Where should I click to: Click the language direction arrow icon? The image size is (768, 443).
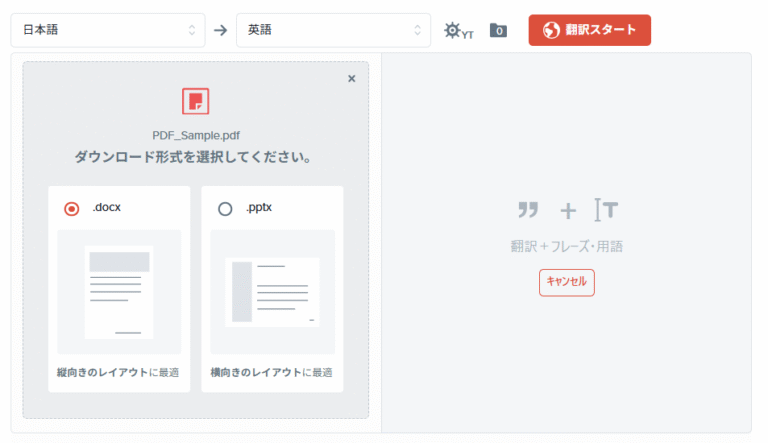[x=220, y=30]
